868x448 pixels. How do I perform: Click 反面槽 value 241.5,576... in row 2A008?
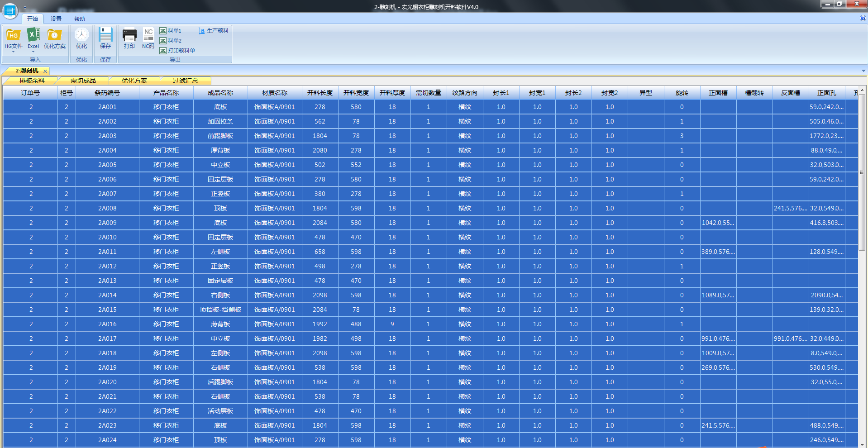[x=791, y=209]
